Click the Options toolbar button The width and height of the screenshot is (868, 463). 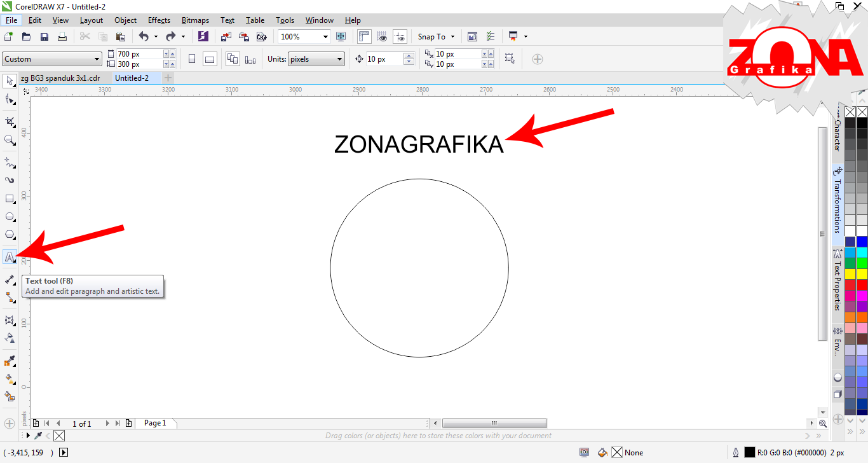[490, 37]
